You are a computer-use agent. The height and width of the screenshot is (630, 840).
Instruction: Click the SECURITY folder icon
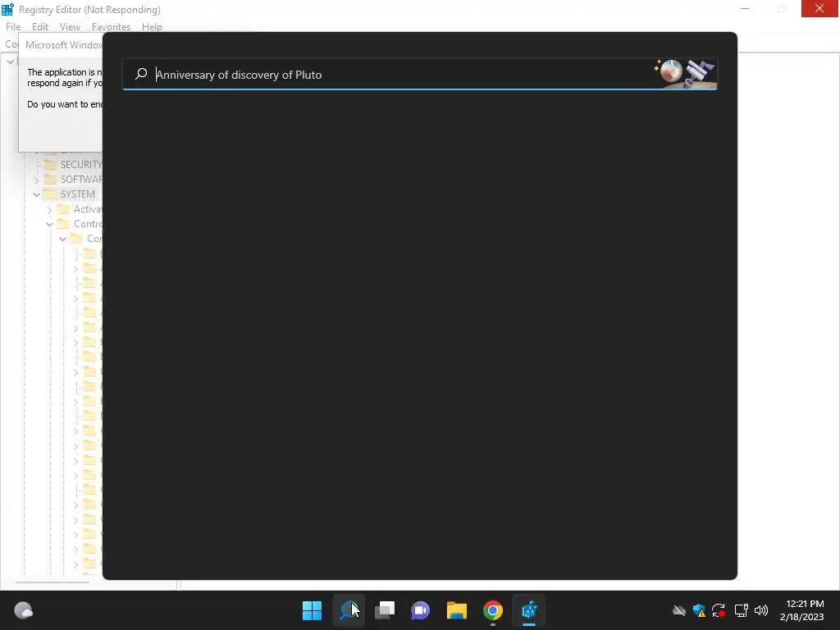click(x=50, y=164)
